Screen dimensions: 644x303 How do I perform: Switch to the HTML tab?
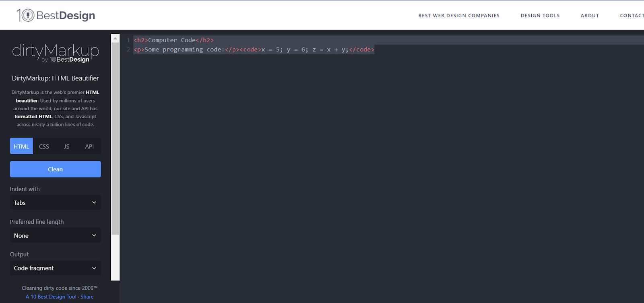click(x=21, y=146)
